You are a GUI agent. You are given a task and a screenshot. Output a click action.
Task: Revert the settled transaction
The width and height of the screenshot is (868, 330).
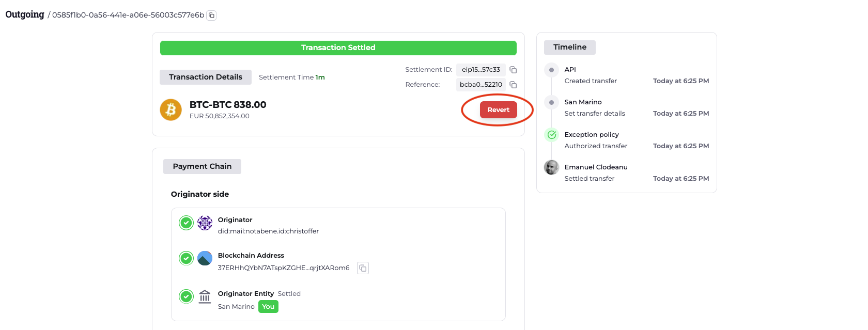coord(499,110)
